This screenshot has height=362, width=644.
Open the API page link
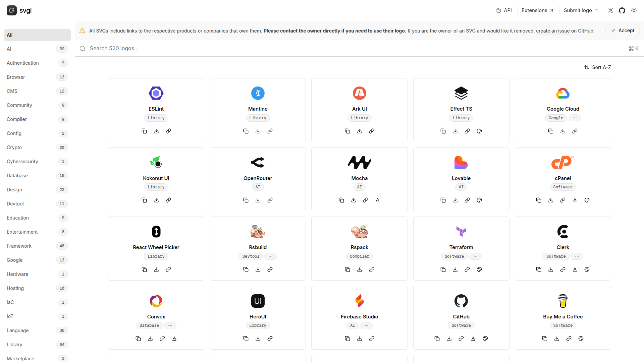coord(504,10)
